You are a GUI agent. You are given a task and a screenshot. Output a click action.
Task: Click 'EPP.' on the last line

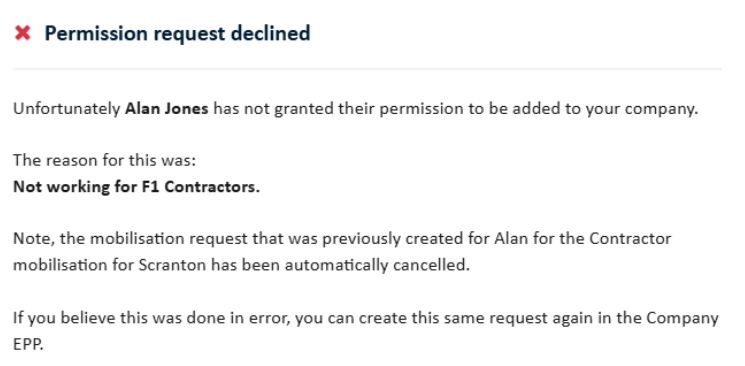coord(28,345)
